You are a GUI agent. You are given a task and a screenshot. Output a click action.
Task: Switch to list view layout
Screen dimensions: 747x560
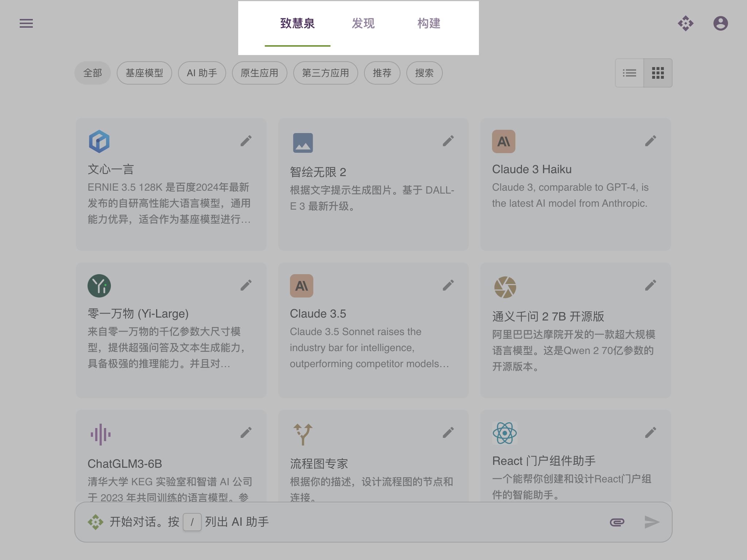click(x=630, y=73)
